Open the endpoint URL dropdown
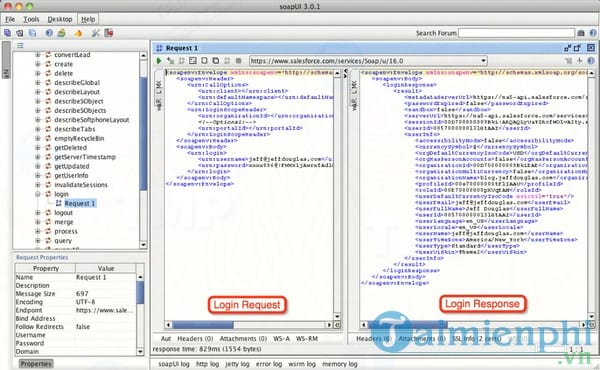The image size is (600, 370). point(483,60)
